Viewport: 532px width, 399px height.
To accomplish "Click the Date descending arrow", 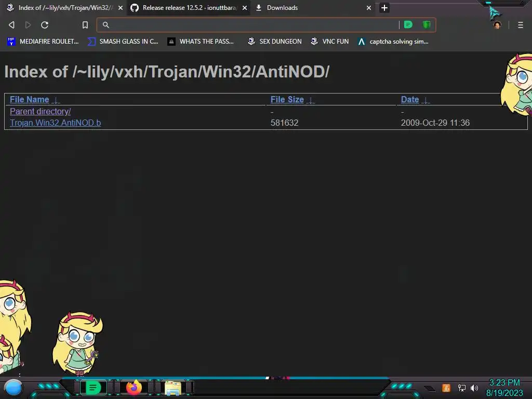I will click(426, 100).
